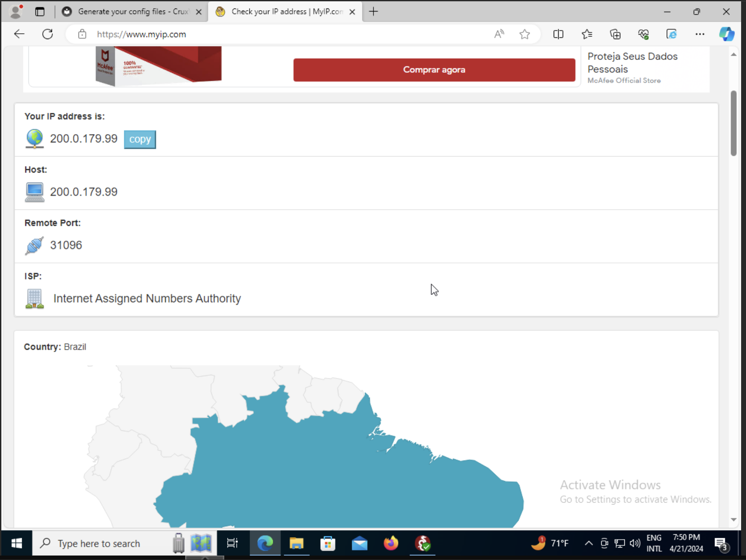The width and height of the screenshot is (746, 560).
Task: Switch to Generate your config files tab
Action: point(132,12)
